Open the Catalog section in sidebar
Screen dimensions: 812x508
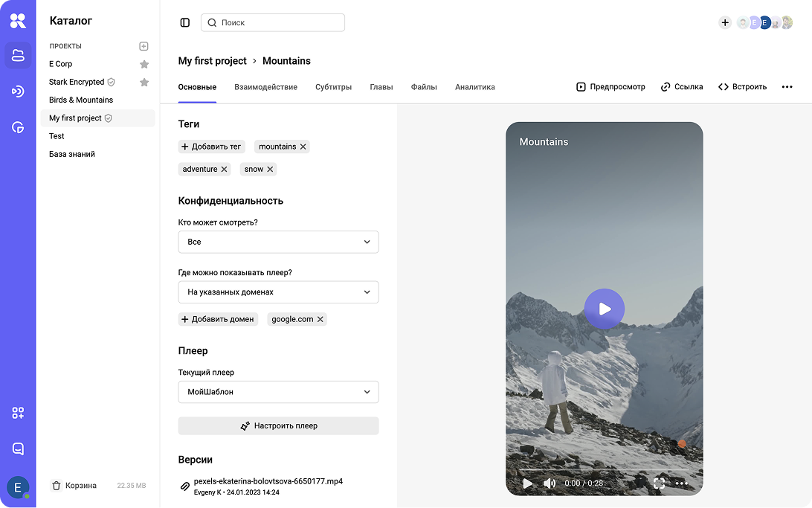pos(18,55)
